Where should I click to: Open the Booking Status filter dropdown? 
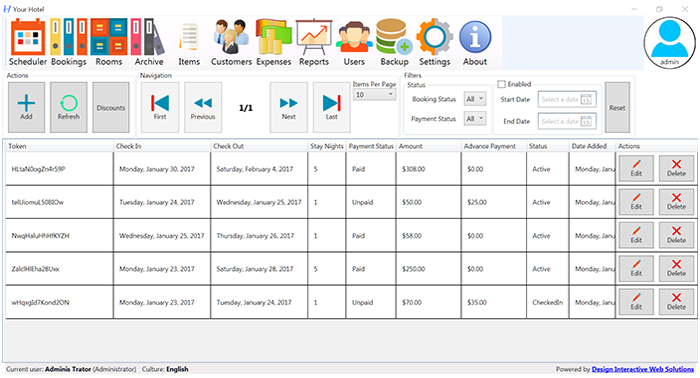[475, 99]
